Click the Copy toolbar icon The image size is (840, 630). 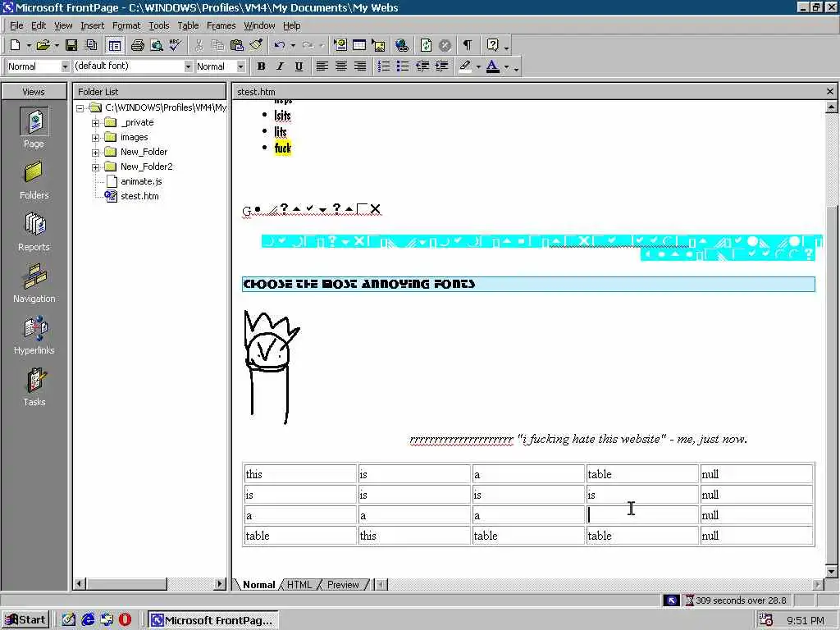click(217, 46)
